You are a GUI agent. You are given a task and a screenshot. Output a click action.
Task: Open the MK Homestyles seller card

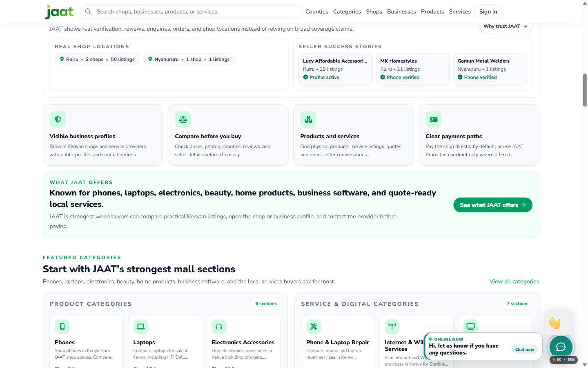(x=413, y=69)
